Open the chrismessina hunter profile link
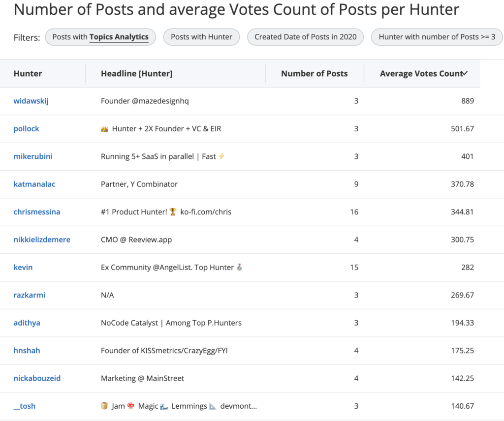The height and width of the screenshot is (421, 504). 37,211
